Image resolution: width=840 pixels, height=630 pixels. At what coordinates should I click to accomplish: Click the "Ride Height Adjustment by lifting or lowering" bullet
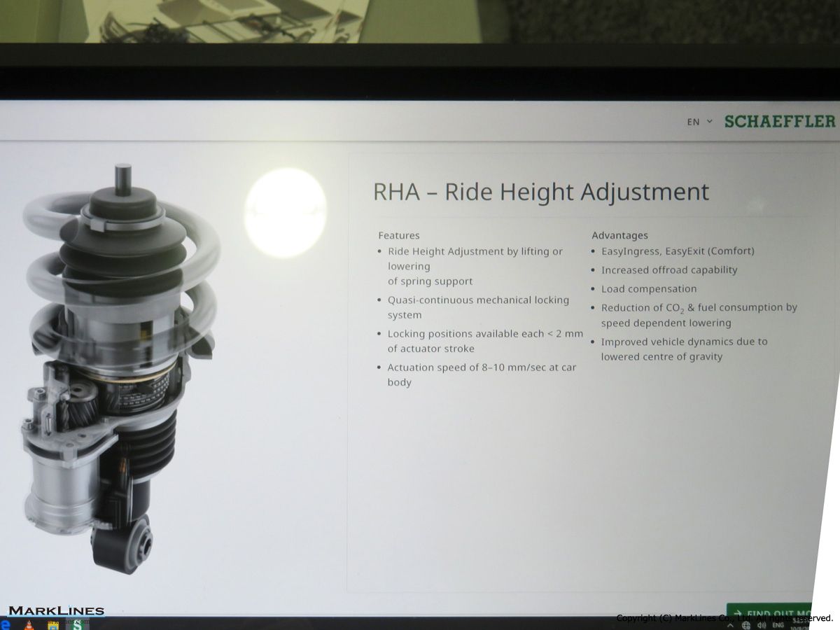click(475, 266)
